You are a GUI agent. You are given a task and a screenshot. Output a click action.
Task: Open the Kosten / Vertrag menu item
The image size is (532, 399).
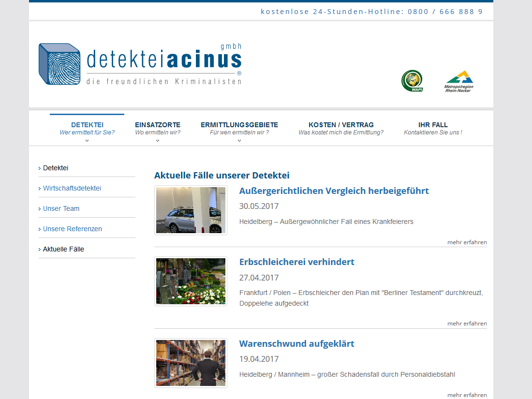pyautogui.click(x=341, y=128)
